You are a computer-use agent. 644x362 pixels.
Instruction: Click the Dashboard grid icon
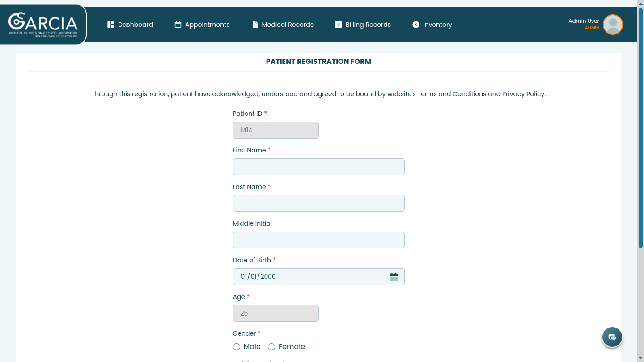point(111,25)
